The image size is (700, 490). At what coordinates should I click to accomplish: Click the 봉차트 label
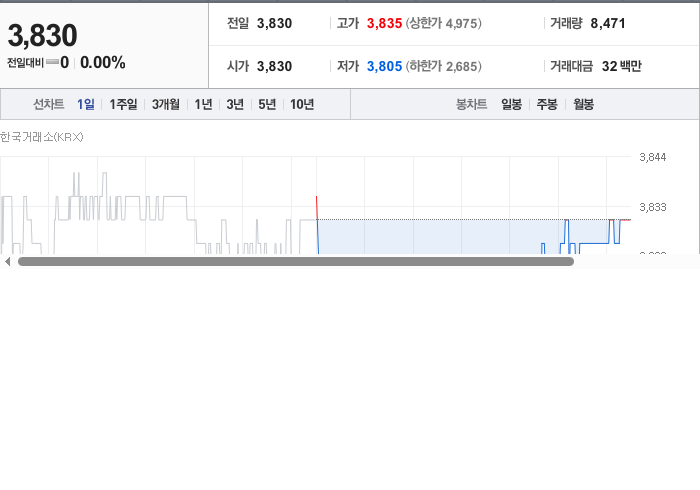pos(471,104)
